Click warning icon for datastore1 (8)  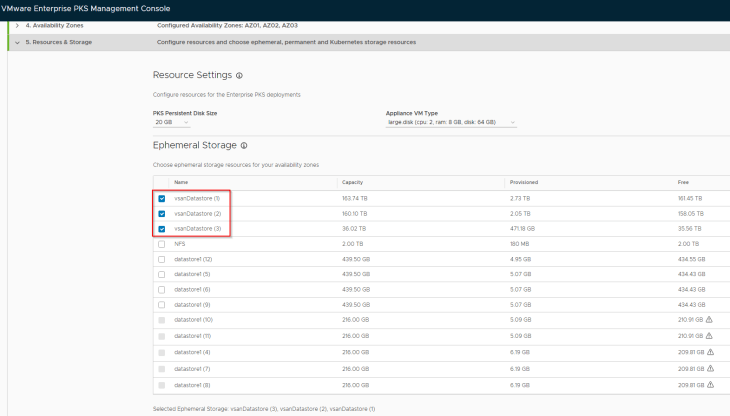pos(709,384)
